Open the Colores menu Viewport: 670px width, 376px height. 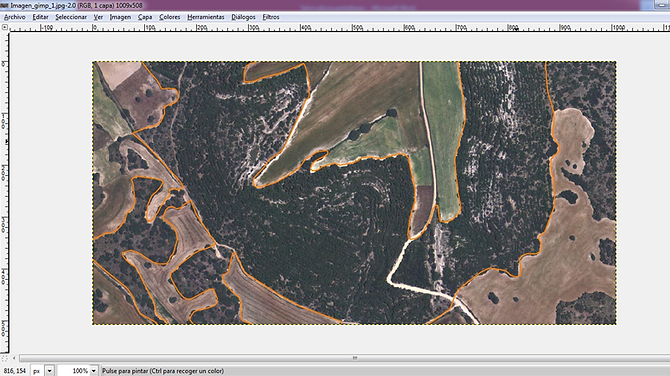(170, 17)
